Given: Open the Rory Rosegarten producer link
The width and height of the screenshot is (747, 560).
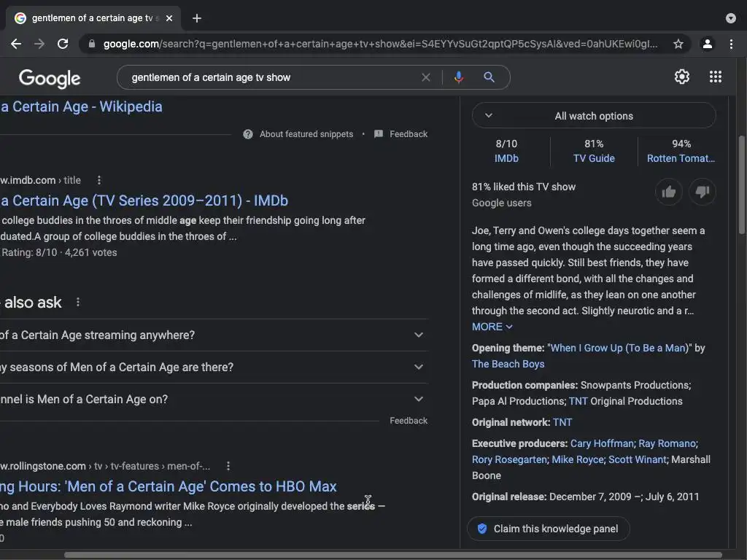Looking at the screenshot, I should [509, 459].
